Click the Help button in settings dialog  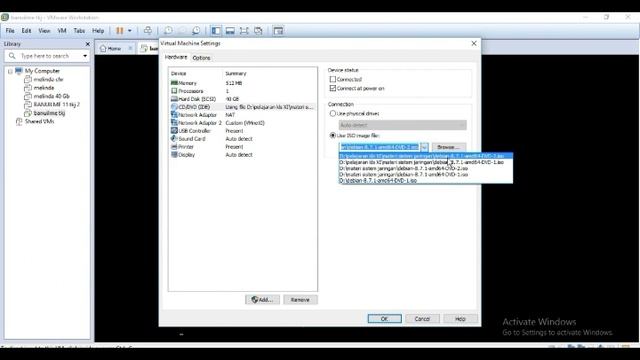tap(460, 319)
